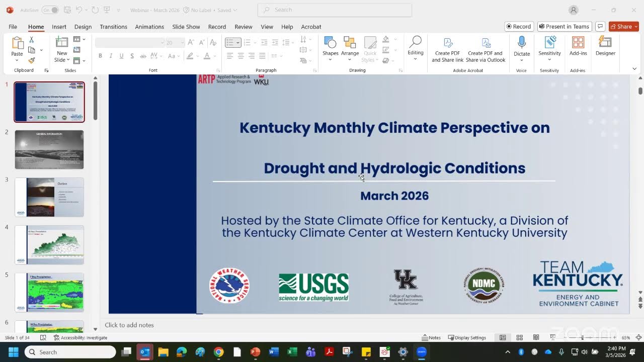This screenshot has height=362, width=644.
Task: Click the Dictate microphone icon
Action: tap(522, 43)
